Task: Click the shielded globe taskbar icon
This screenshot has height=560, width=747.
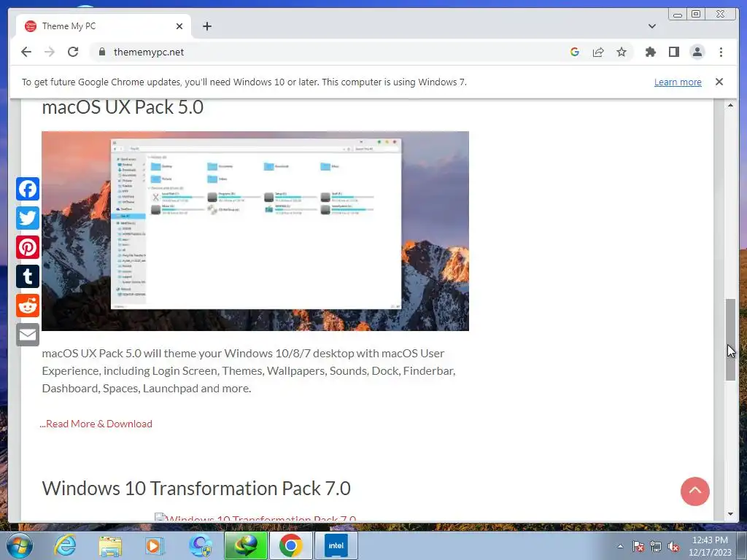Action: click(200, 545)
